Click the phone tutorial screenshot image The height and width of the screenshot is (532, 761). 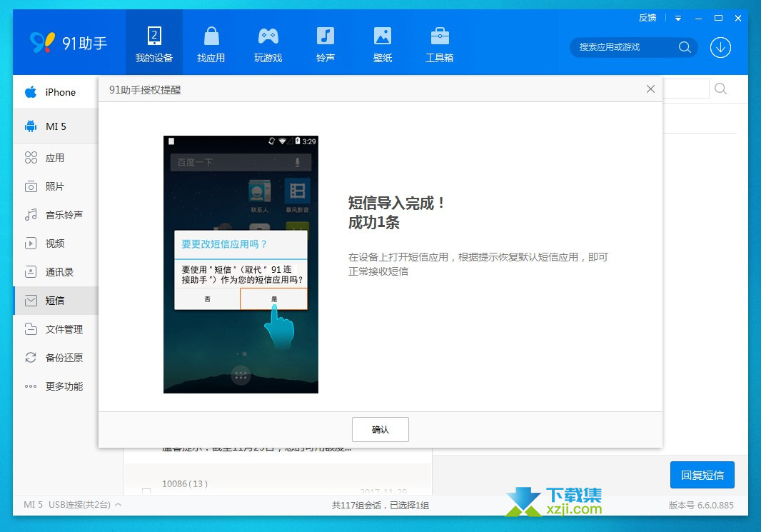point(241,264)
